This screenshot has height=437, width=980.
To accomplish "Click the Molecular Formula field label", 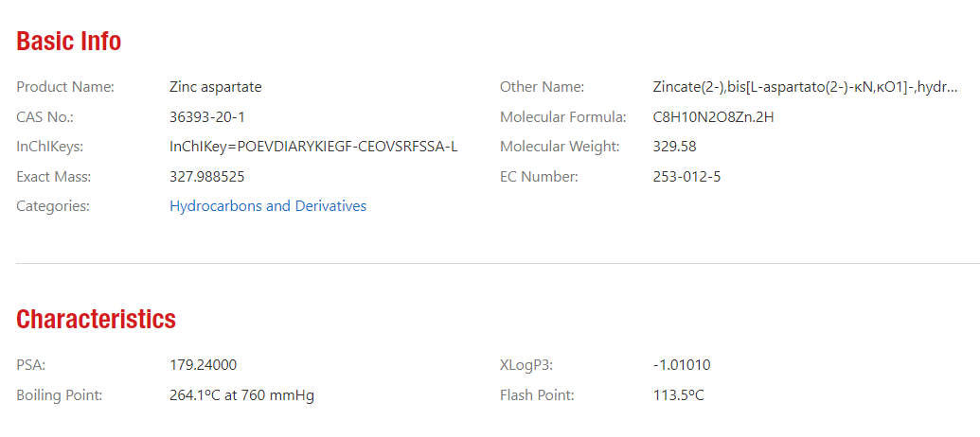I will (562, 117).
